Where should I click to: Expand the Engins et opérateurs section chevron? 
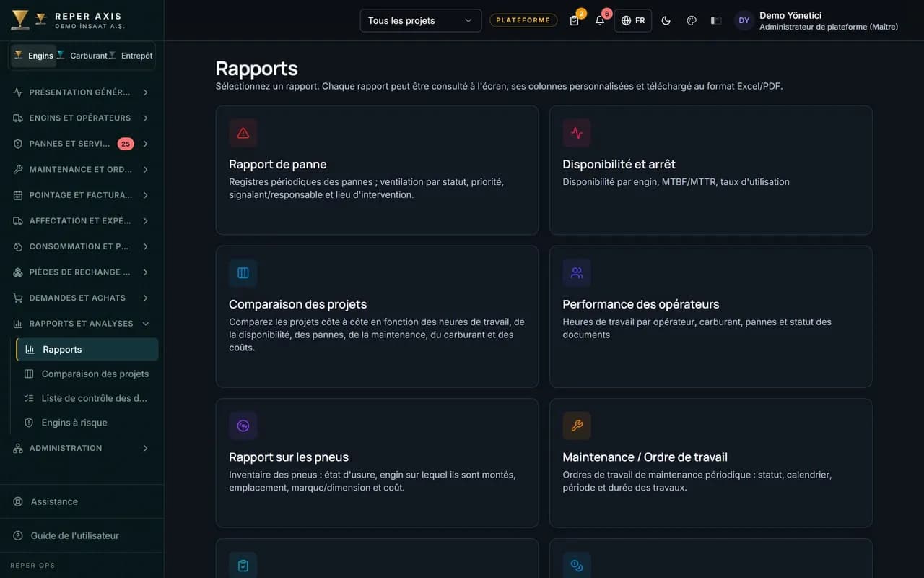pos(146,118)
